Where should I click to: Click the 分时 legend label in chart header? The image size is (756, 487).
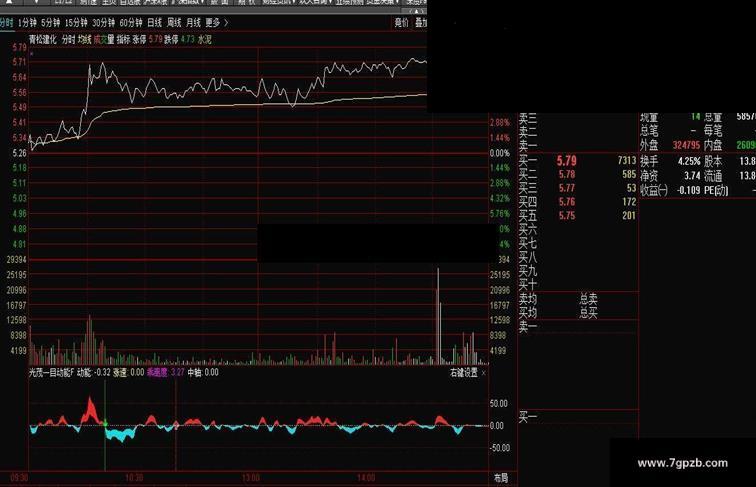pos(68,40)
